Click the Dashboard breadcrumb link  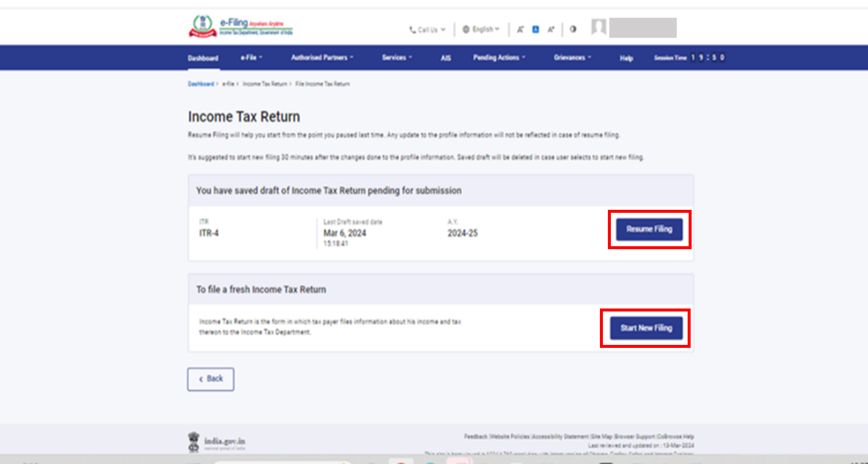(200, 84)
